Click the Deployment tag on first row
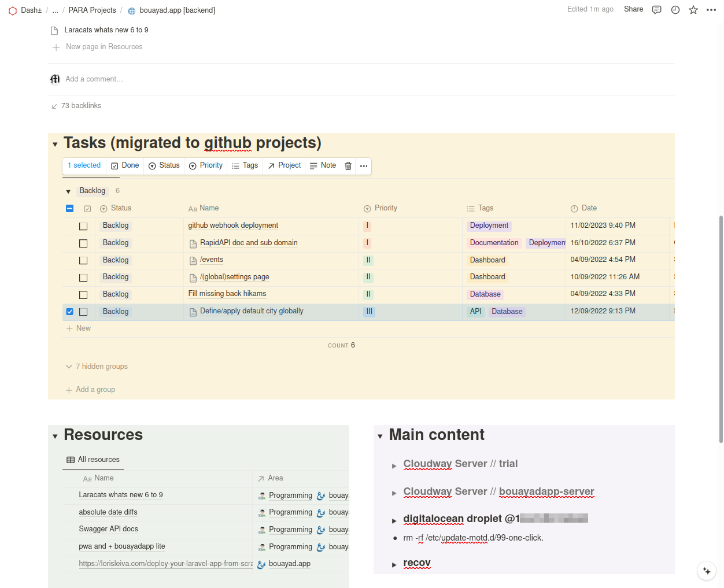The height and width of the screenshot is (588, 724). pos(489,225)
